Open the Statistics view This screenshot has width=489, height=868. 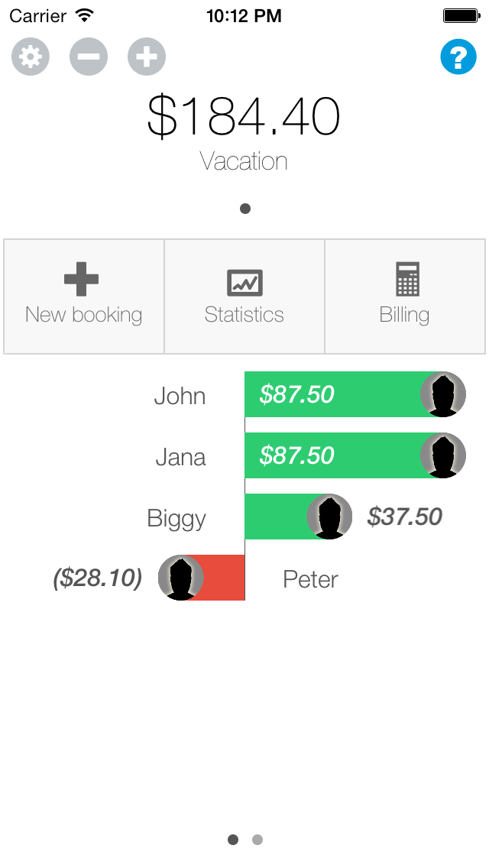tap(244, 296)
